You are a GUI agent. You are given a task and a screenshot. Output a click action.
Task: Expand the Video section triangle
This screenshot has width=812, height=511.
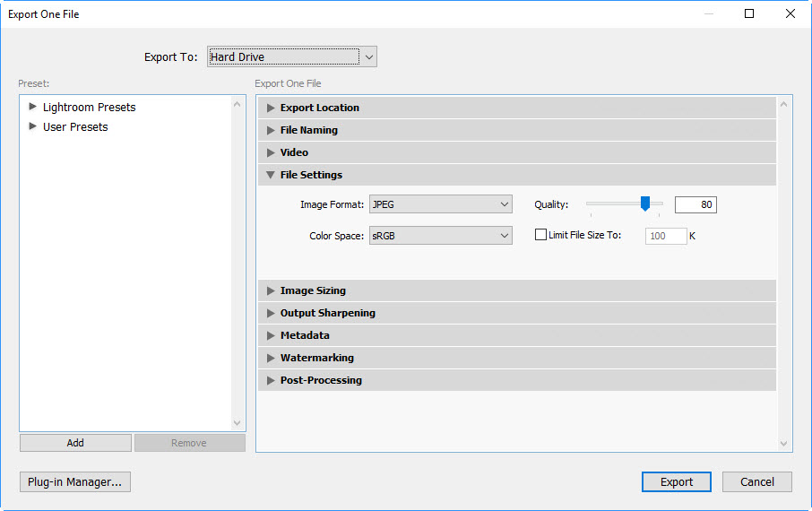271,152
